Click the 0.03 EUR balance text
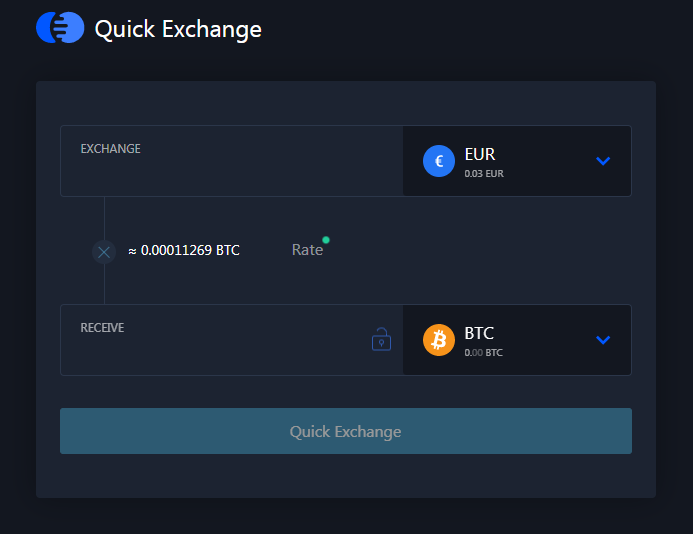The height and width of the screenshot is (534, 693). tap(484, 174)
